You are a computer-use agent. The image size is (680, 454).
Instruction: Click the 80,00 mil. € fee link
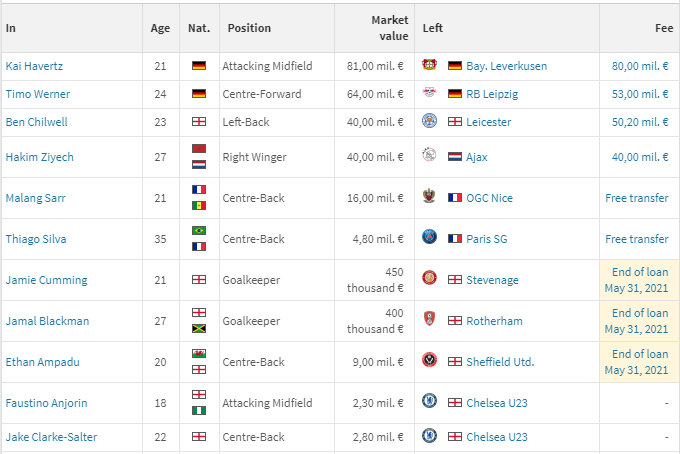pyautogui.click(x=640, y=66)
